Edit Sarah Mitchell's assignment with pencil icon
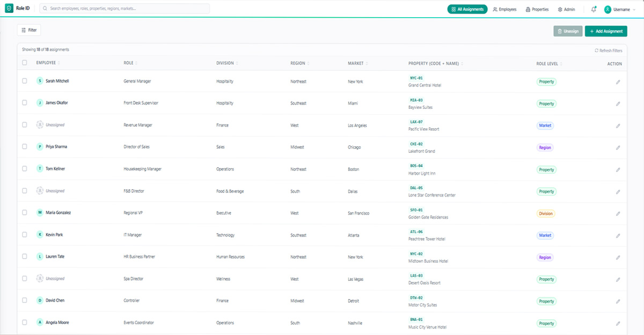 (x=618, y=82)
